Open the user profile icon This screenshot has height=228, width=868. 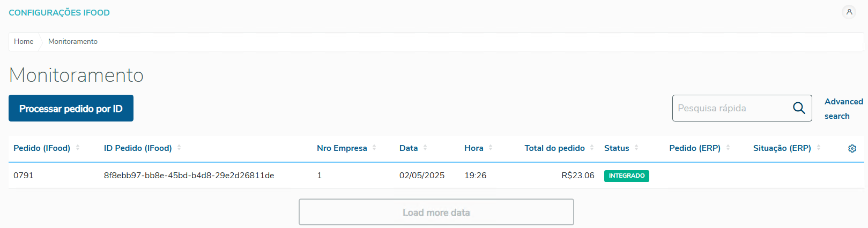(849, 12)
